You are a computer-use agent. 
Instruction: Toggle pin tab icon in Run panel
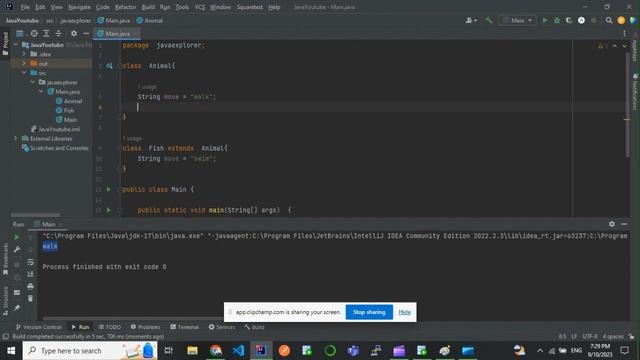(x=17, y=308)
